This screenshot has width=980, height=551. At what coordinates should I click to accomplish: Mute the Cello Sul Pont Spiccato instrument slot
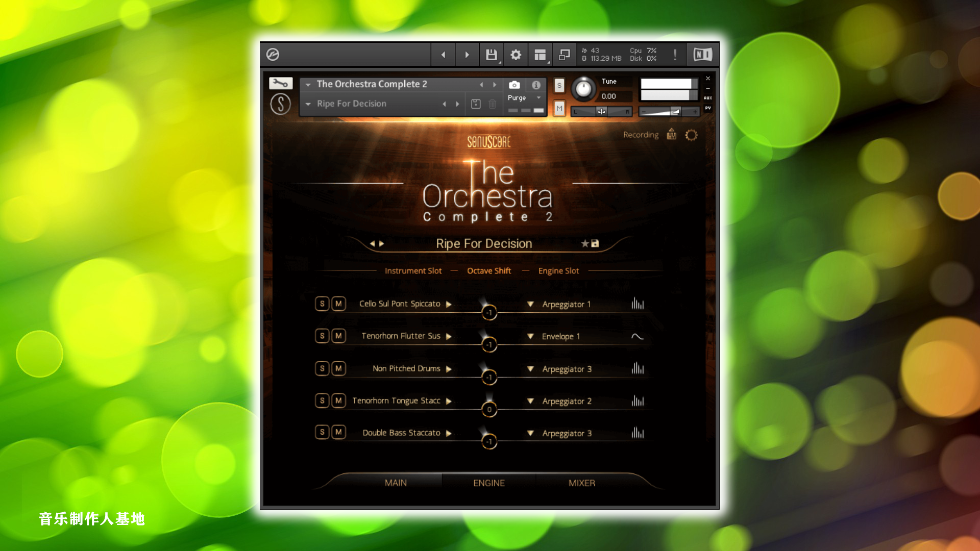338,304
